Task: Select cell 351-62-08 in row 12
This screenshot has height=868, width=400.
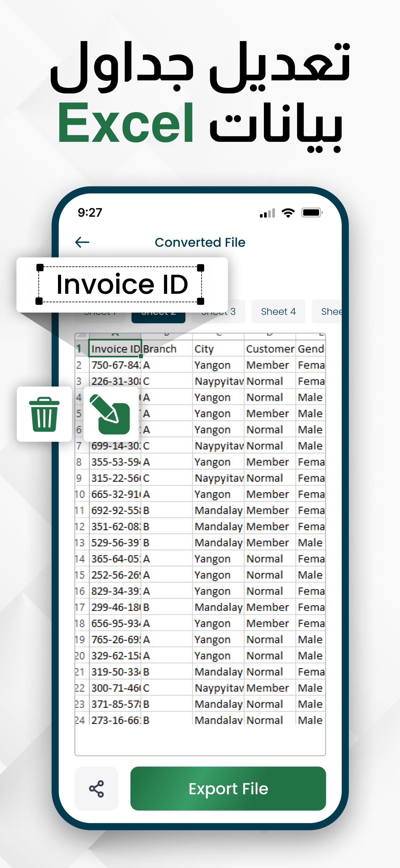Action: tap(115, 526)
